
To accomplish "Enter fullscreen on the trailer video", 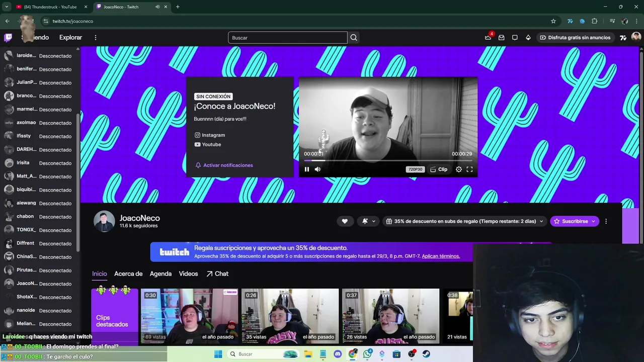I will pyautogui.click(x=469, y=169).
